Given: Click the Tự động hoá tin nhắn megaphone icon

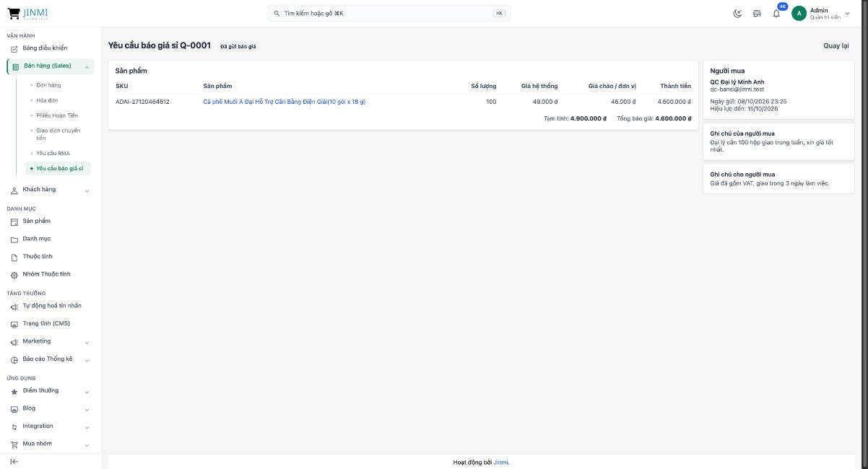Looking at the screenshot, I should pyautogui.click(x=14, y=307).
